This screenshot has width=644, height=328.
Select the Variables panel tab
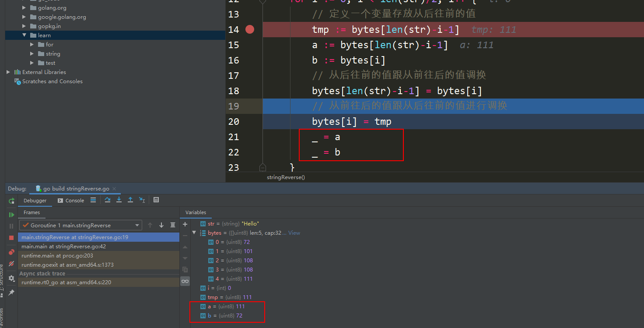coord(196,212)
